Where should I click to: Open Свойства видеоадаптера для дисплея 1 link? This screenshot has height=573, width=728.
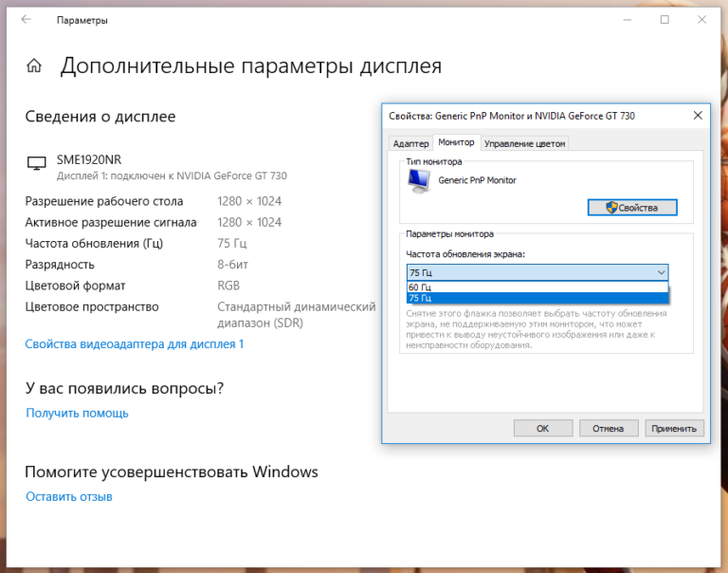coord(135,344)
